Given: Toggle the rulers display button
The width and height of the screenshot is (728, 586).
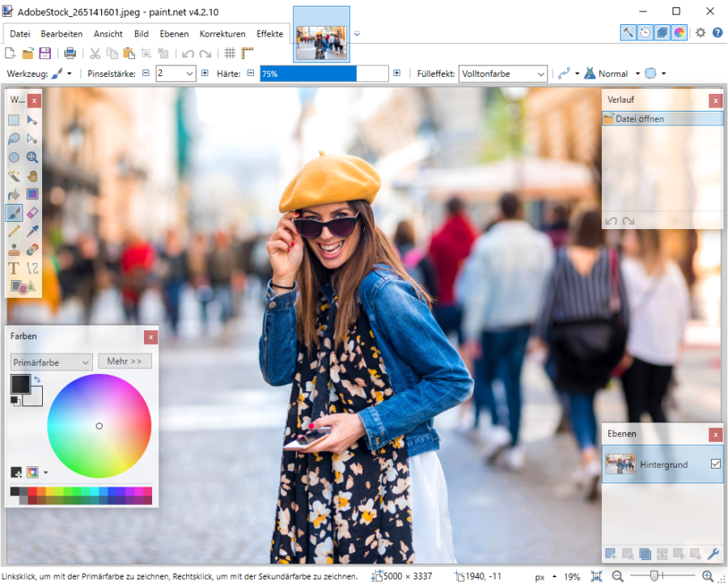Looking at the screenshot, I should point(247,53).
